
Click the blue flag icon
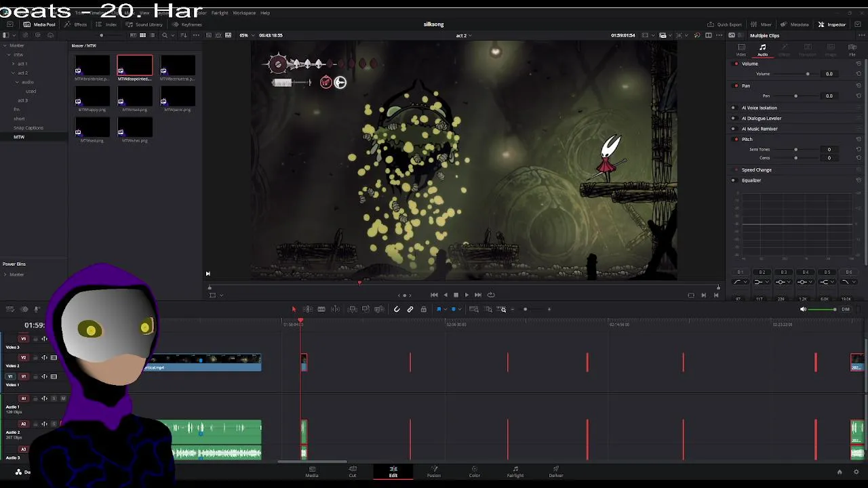click(439, 309)
